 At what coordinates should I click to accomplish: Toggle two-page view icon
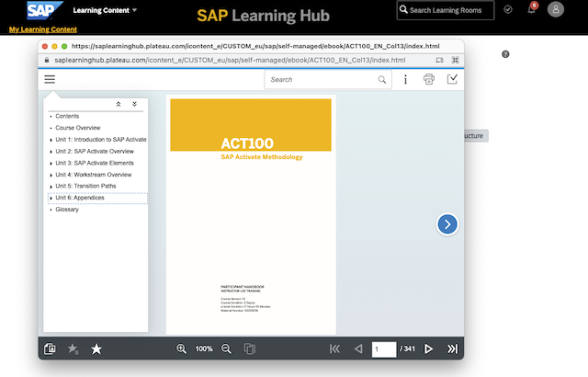point(250,348)
